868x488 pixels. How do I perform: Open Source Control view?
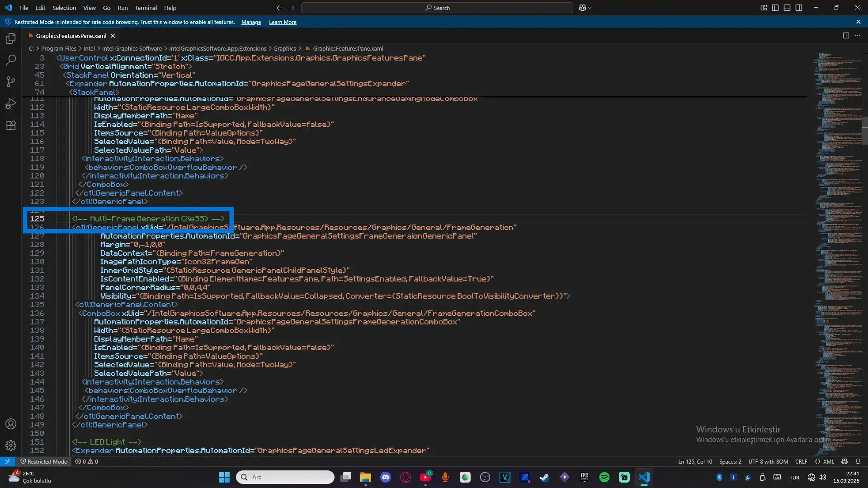(11, 82)
